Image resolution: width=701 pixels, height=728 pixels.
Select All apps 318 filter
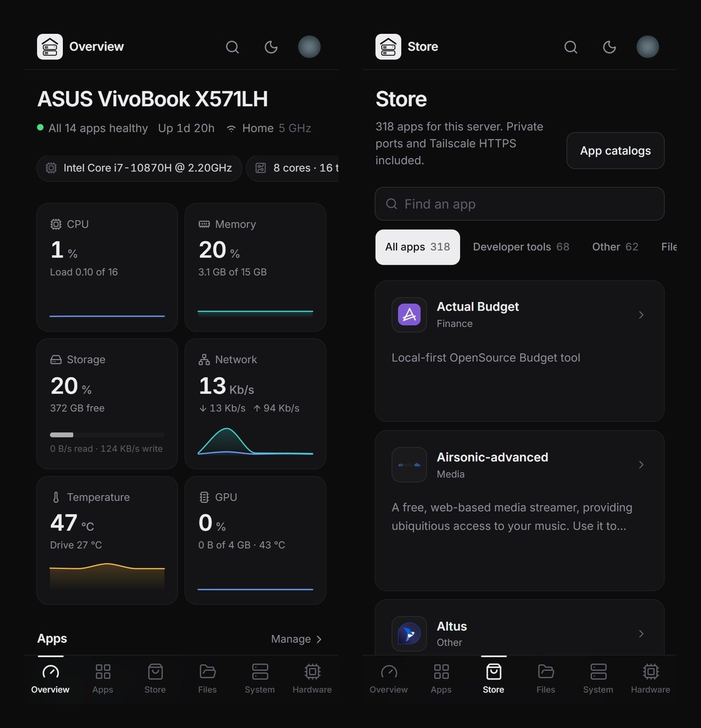418,247
